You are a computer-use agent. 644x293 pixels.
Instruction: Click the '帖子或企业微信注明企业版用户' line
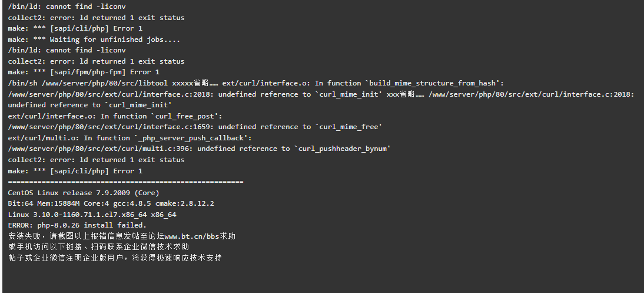pyautogui.click(x=115, y=258)
